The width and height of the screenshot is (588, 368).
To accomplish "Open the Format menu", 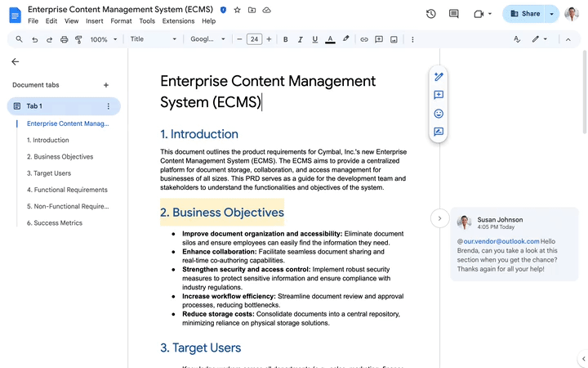I will (121, 21).
